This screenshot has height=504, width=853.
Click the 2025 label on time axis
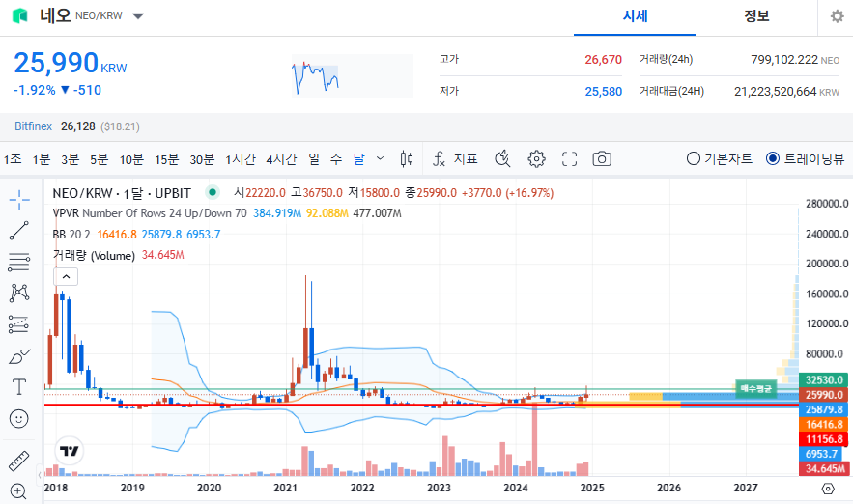(592, 488)
